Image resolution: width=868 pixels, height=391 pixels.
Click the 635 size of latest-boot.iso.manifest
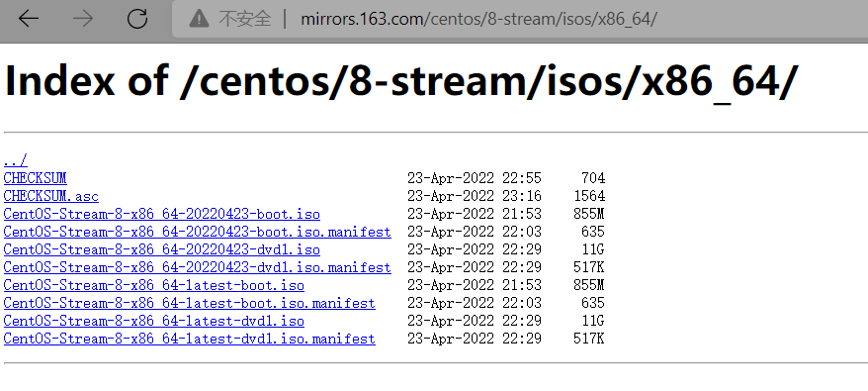[593, 303]
